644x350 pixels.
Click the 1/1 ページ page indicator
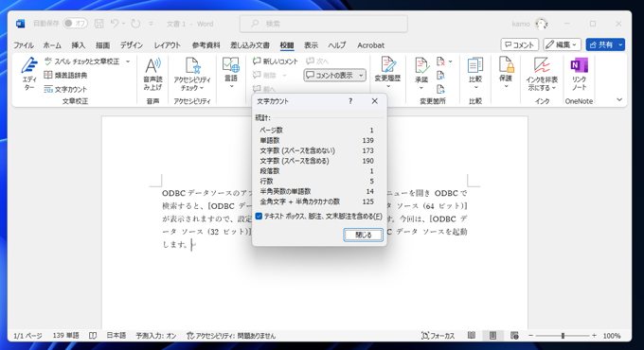point(27,336)
